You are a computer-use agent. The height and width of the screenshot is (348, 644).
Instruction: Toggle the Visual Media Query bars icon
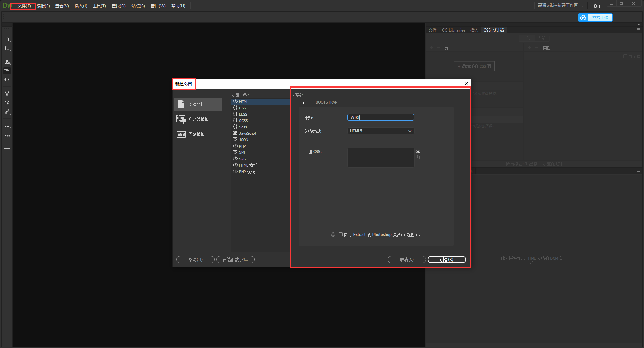pyautogui.click(x=7, y=71)
